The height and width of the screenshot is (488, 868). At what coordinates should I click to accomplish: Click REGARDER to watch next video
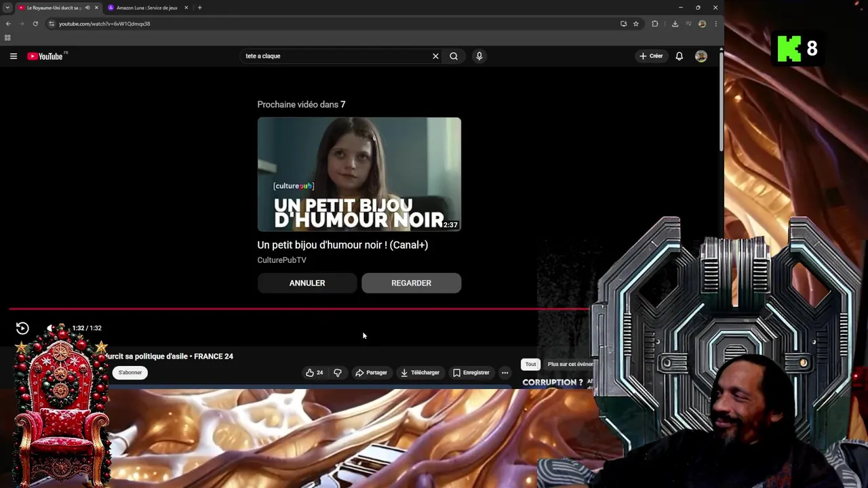pos(411,283)
